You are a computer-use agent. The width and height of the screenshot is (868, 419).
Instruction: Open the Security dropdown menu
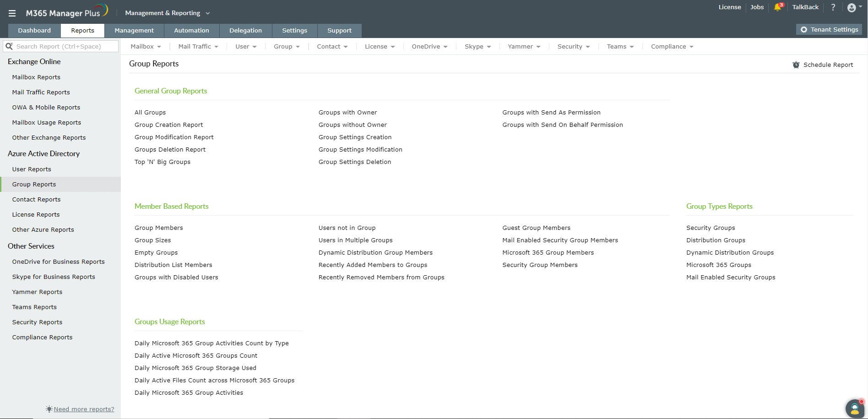coord(573,46)
